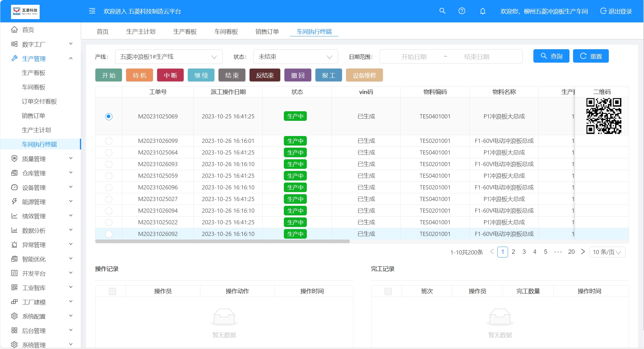Click the 质量管理 shield icon
Screen dimensions: 644x349
pos(14,158)
